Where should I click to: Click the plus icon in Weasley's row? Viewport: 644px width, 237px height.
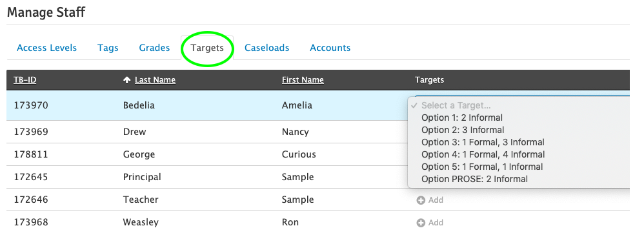point(421,223)
